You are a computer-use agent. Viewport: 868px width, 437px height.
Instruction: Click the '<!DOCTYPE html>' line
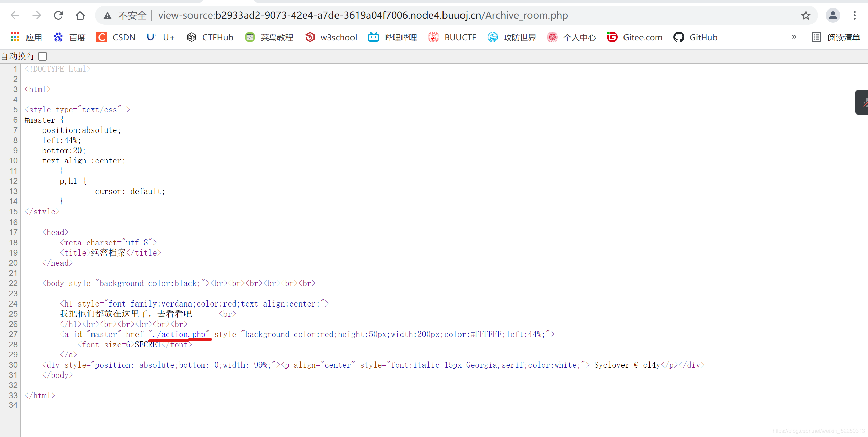point(57,69)
